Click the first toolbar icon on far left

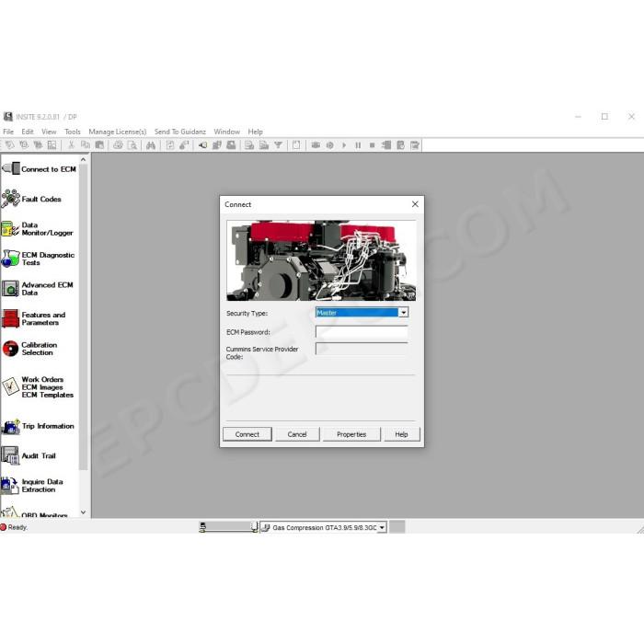[10, 145]
